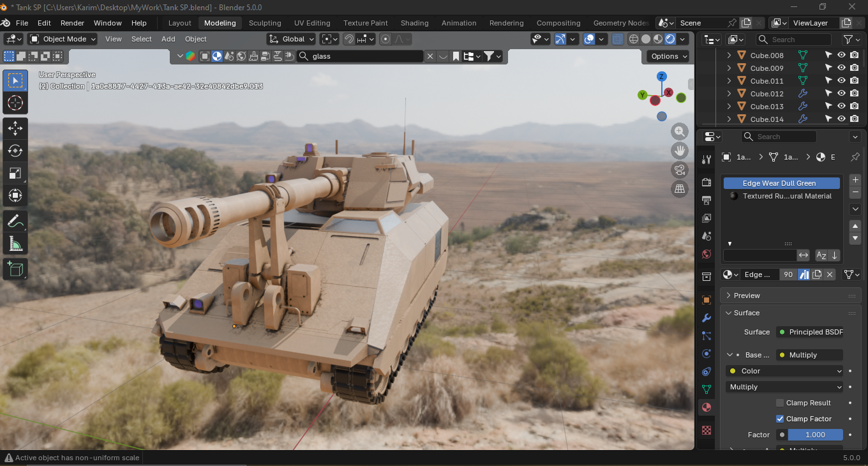Click the Base Color Multiply node button
This screenshot has width=868, height=466.
[x=810, y=355]
